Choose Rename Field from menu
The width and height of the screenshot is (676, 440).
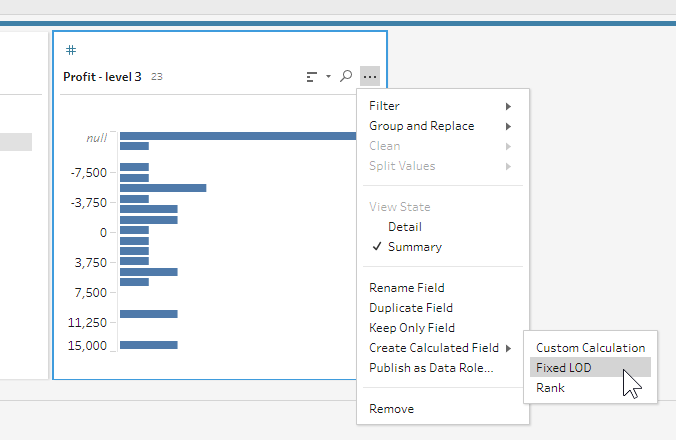(x=406, y=288)
